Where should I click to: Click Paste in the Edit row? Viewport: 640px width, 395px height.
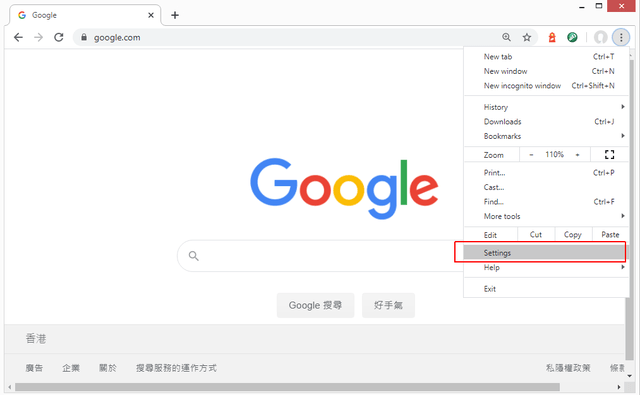610,235
